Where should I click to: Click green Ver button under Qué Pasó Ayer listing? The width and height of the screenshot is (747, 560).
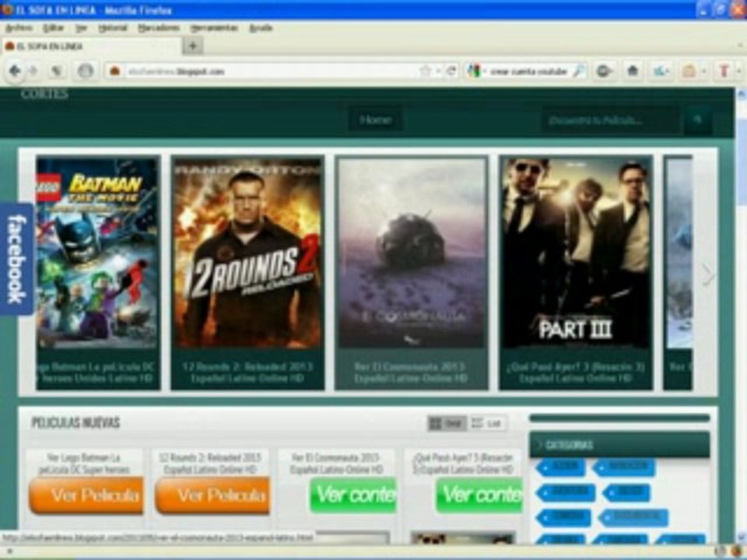479,495
